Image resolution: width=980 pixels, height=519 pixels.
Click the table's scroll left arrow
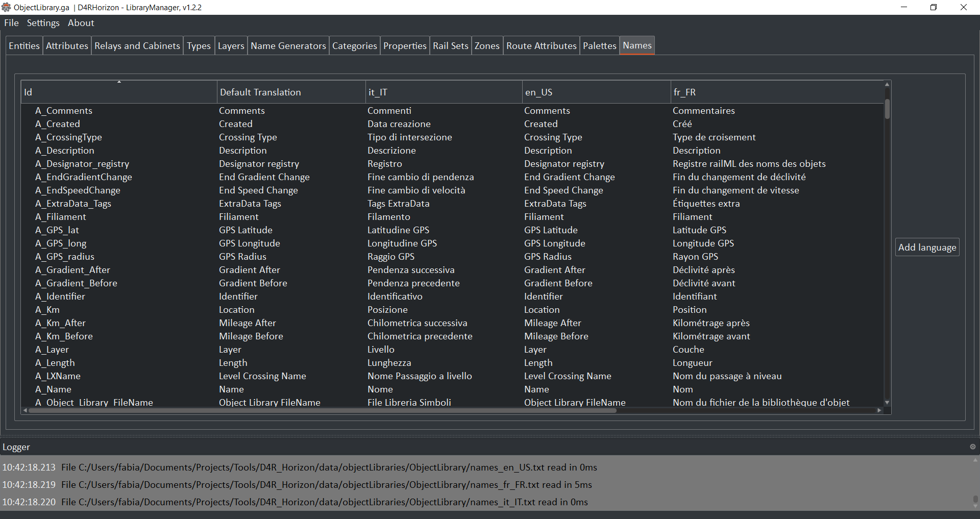(25, 410)
